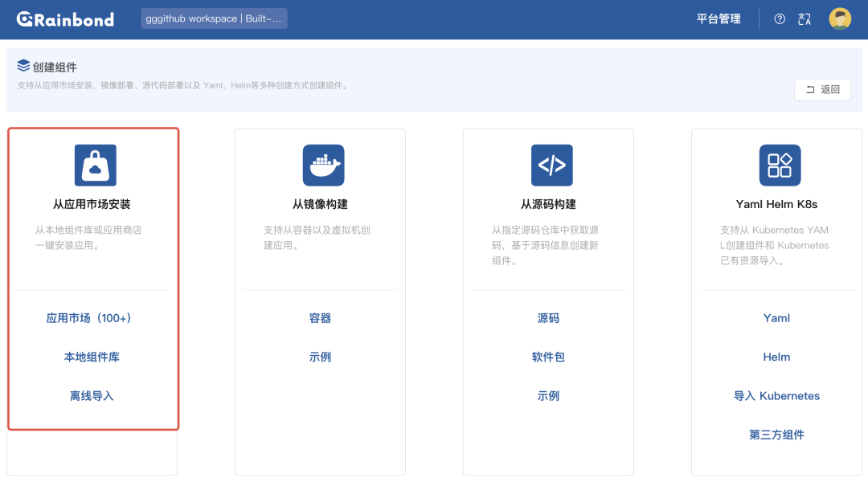Screen dimensions: 868x482
Task: Click the 返回 button
Action: click(x=822, y=89)
